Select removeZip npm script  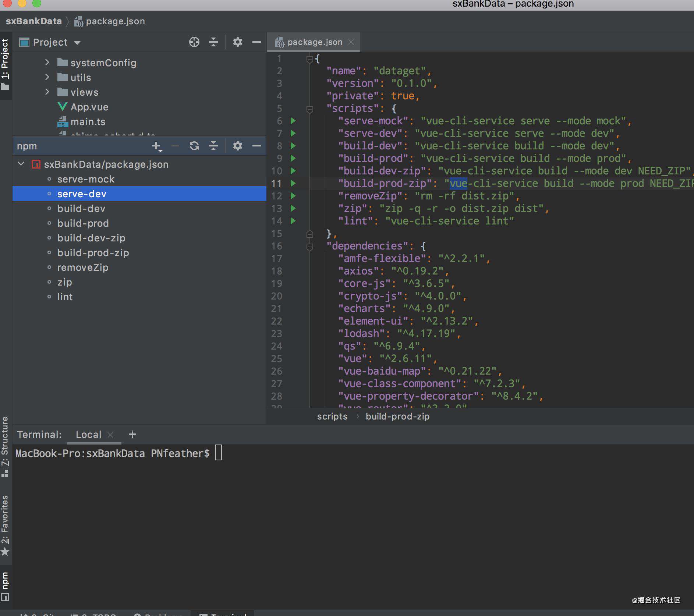coord(83,268)
